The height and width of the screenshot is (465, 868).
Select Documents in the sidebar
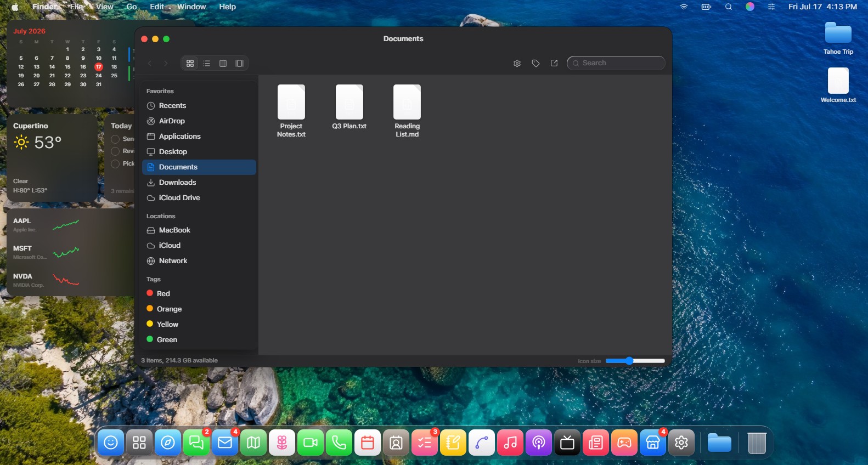click(x=199, y=167)
